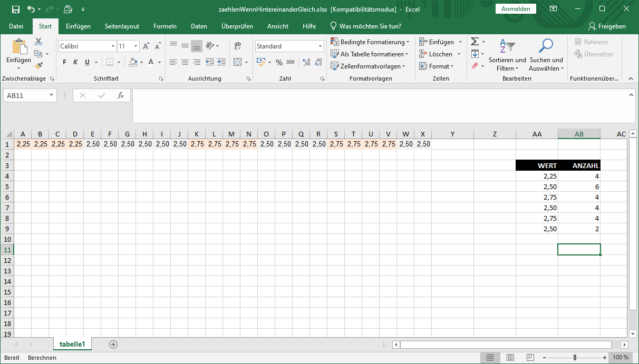The width and height of the screenshot is (639, 364).
Task: Activate the format painter brush
Action: point(38,65)
